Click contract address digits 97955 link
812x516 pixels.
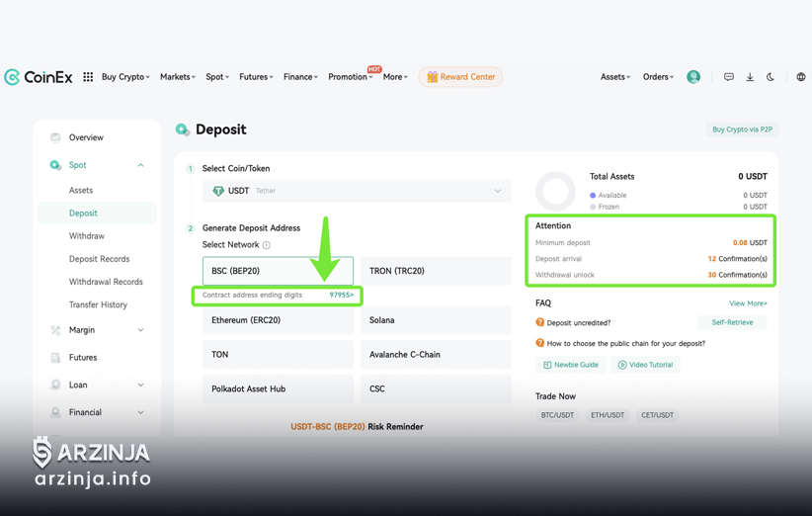coord(341,295)
